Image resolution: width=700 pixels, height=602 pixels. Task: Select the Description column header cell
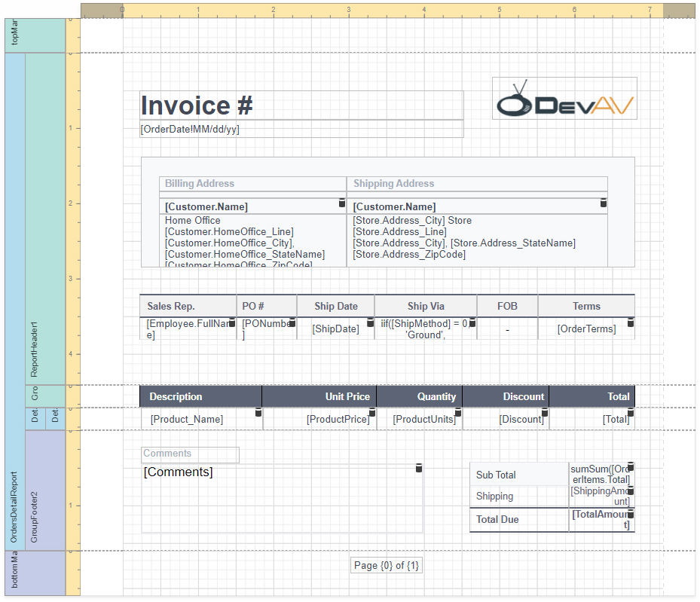200,396
